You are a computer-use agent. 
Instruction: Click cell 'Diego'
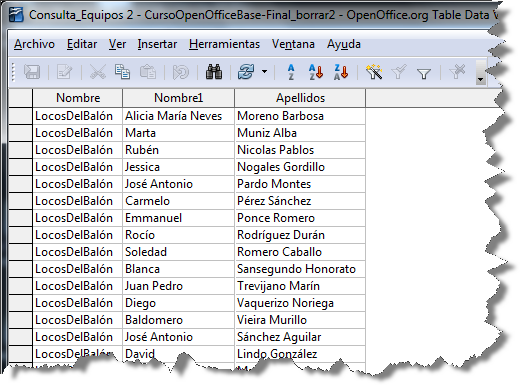tap(178, 303)
